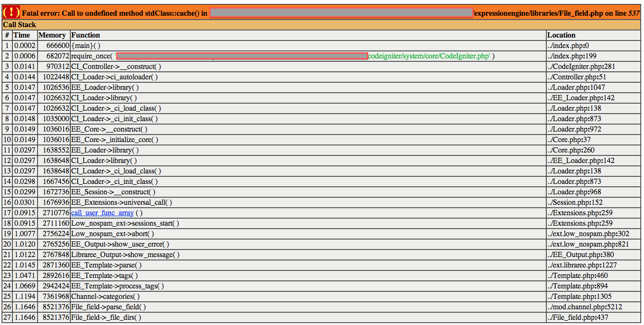Click the Low_nospam_ext->sessions_start() entry
Viewport: 644px width, 325px height.
(125, 223)
